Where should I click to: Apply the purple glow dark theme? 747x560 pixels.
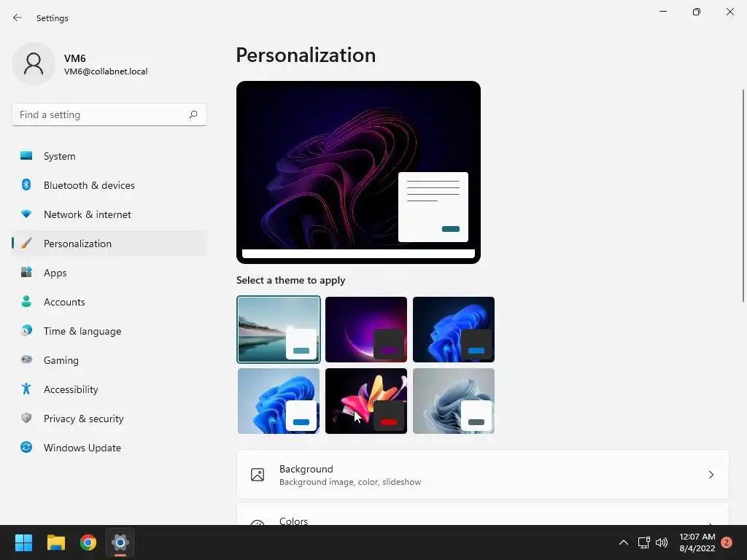click(366, 330)
